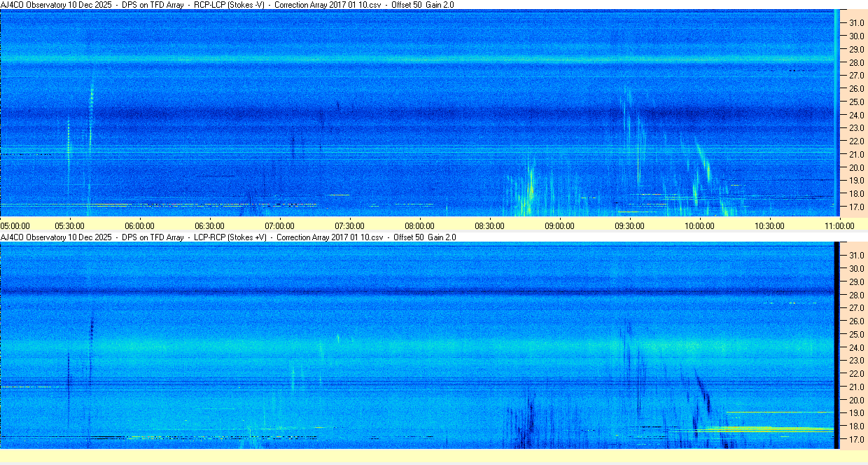
Task: Click 23.0 frequency label on Stokes -V chart
Action: [857, 128]
